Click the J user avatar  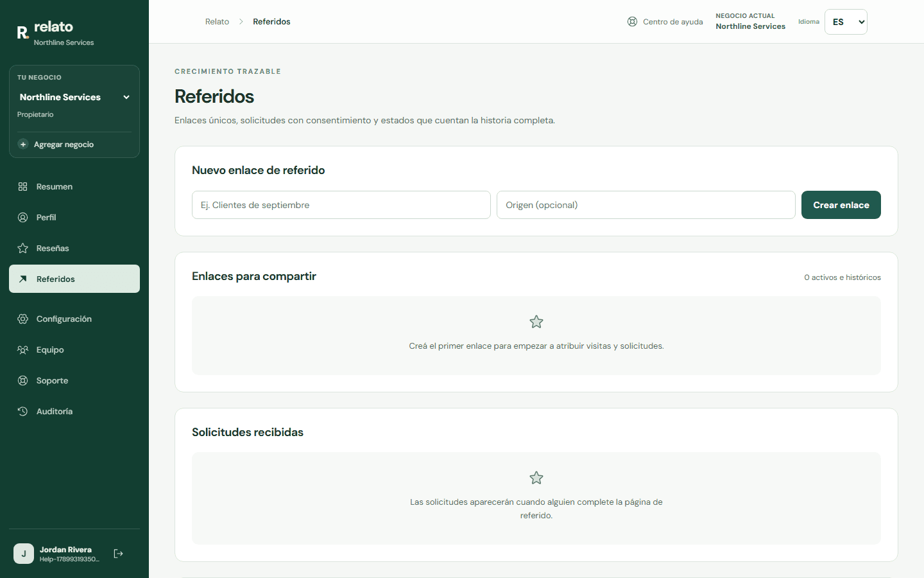[24, 554]
